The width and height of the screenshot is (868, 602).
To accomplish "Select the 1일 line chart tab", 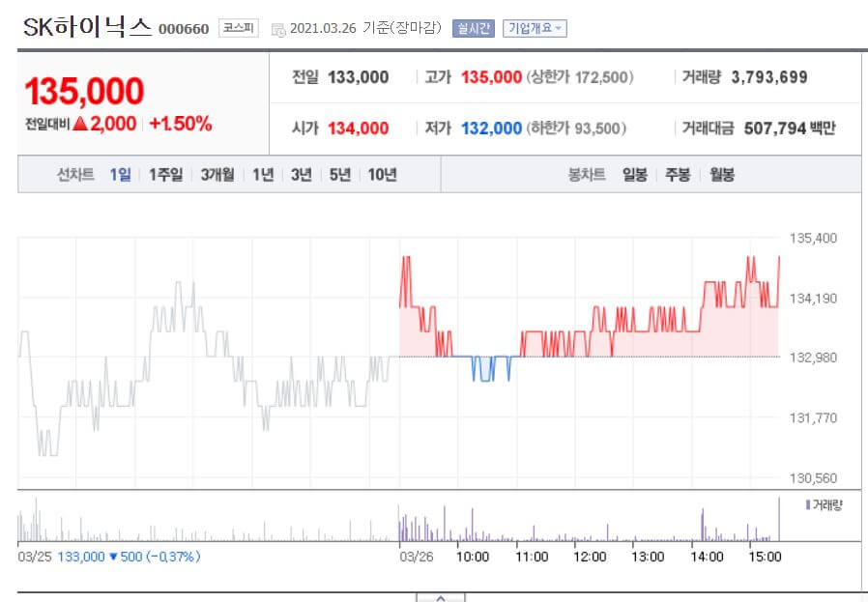I will click(x=120, y=175).
